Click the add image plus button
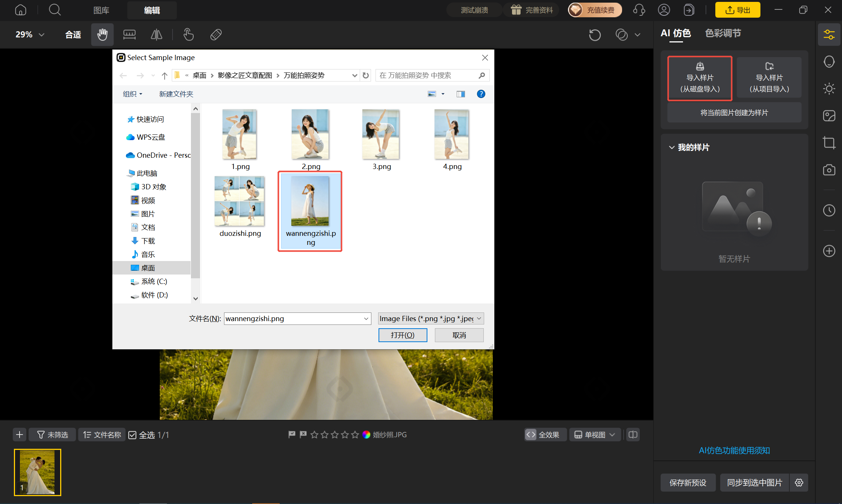842x504 pixels. tap(20, 435)
